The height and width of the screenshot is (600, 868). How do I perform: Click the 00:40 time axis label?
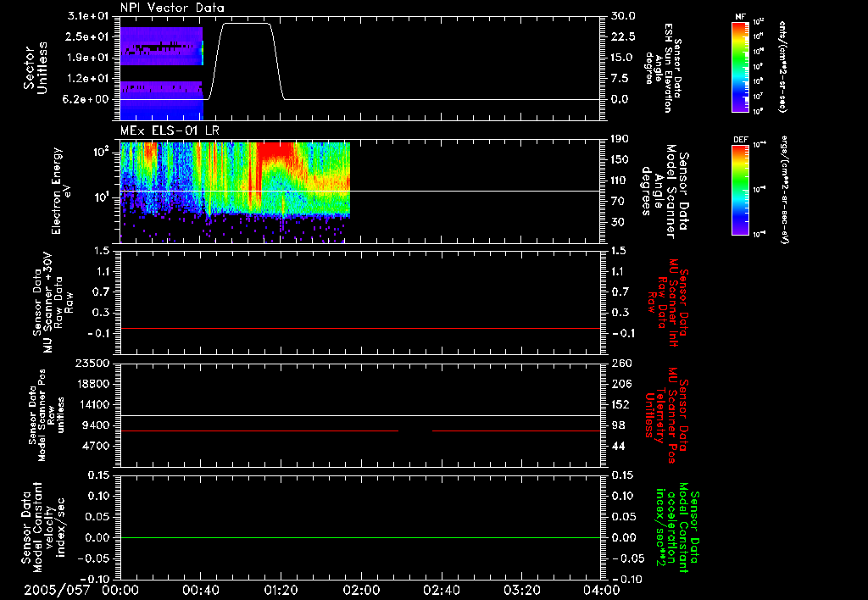[200, 590]
